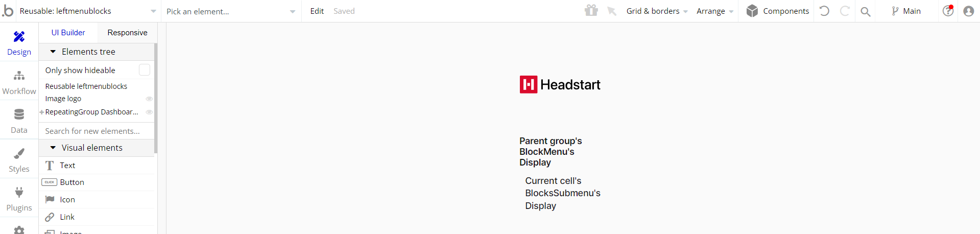Screen dimensions: 980x234
Task: Open the Design tab in sidebar
Action: pos(19,43)
